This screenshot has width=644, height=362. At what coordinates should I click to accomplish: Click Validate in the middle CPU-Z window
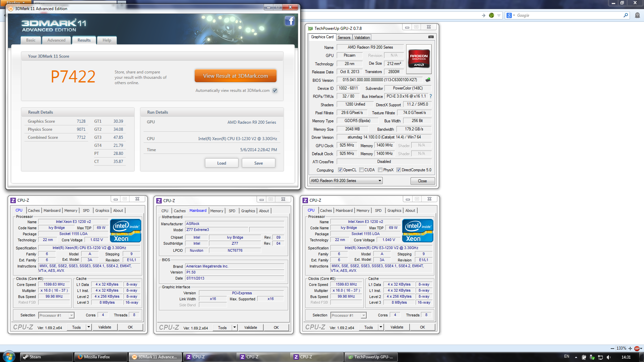[x=251, y=327]
